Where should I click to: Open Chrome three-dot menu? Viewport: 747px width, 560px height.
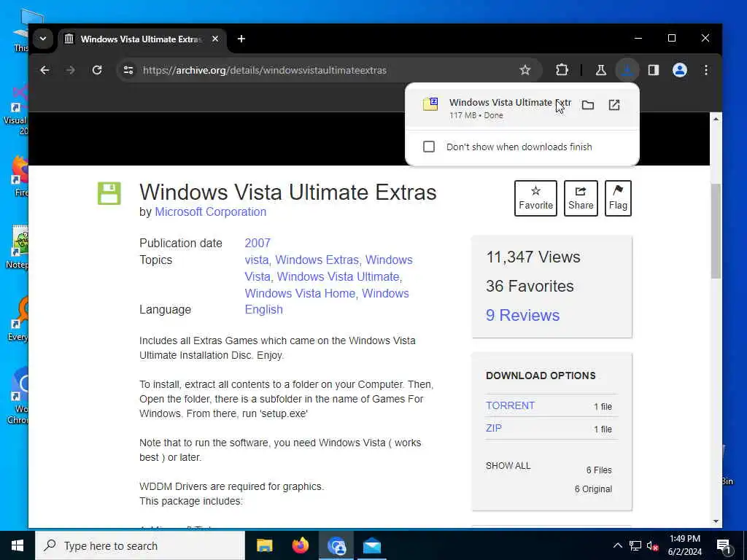tap(706, 70)
